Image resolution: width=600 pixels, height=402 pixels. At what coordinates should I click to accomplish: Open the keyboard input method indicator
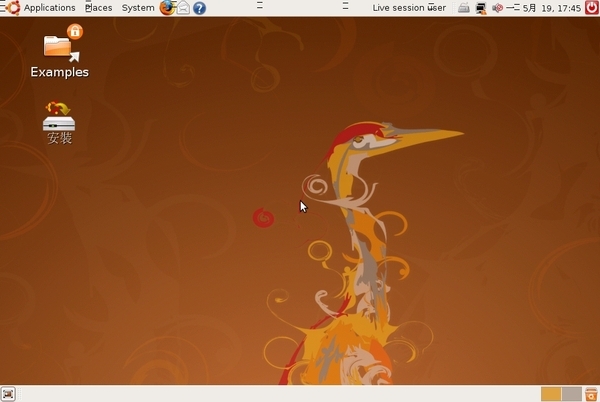click(x=464, y=8)
